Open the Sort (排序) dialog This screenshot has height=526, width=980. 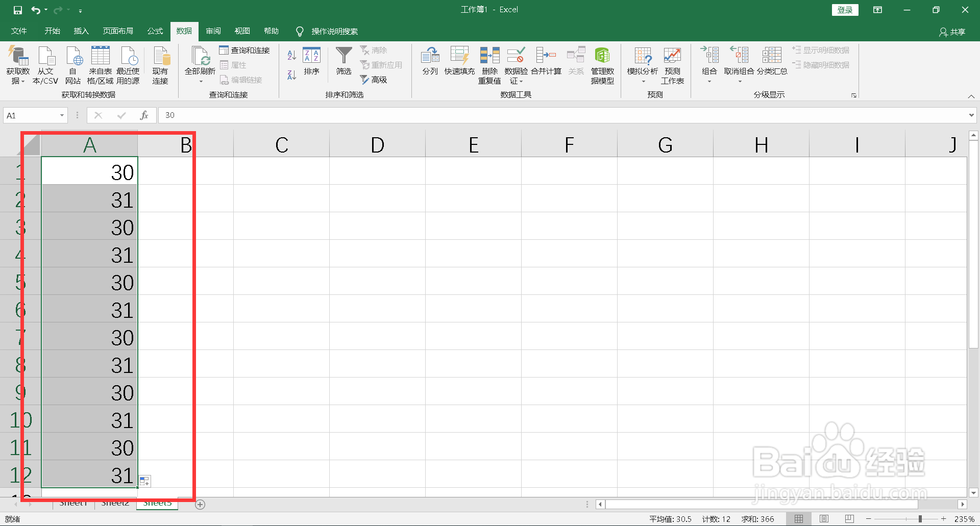311,61
